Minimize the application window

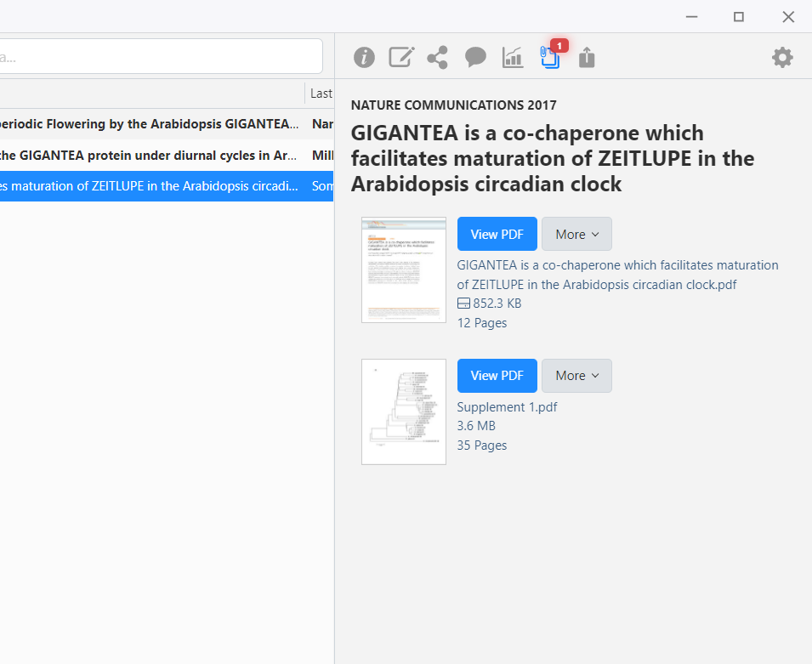click(692, 17)
